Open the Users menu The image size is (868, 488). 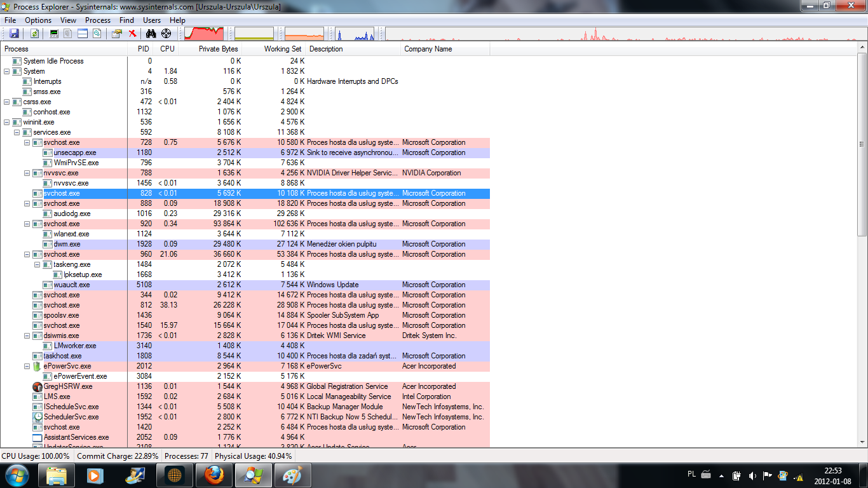tap(152, 20)
